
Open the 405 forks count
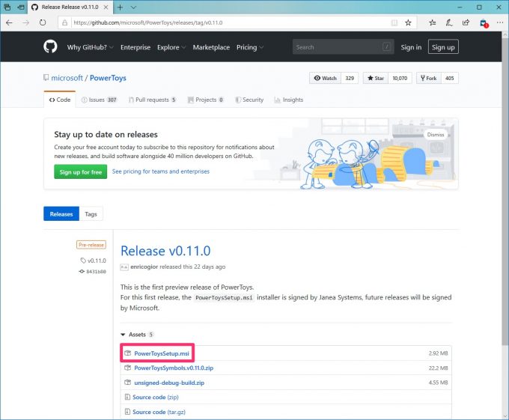pos(450,78)
